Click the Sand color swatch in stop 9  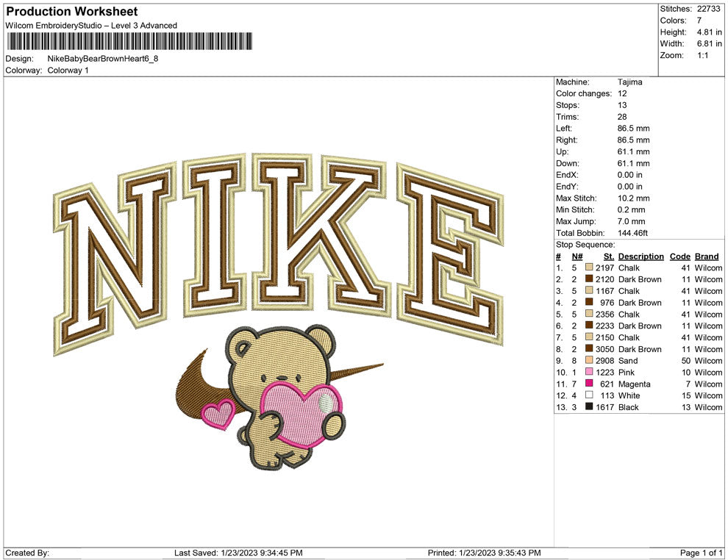589,360
